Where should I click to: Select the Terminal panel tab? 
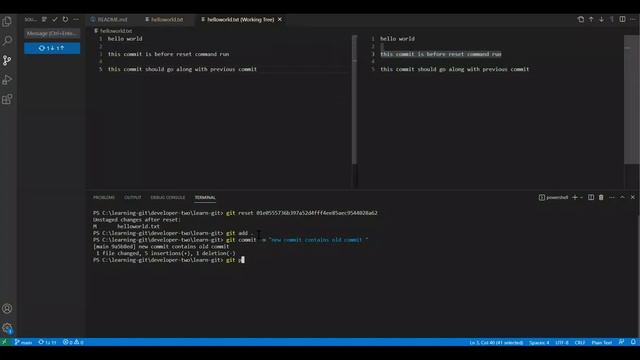click(205, 198)
